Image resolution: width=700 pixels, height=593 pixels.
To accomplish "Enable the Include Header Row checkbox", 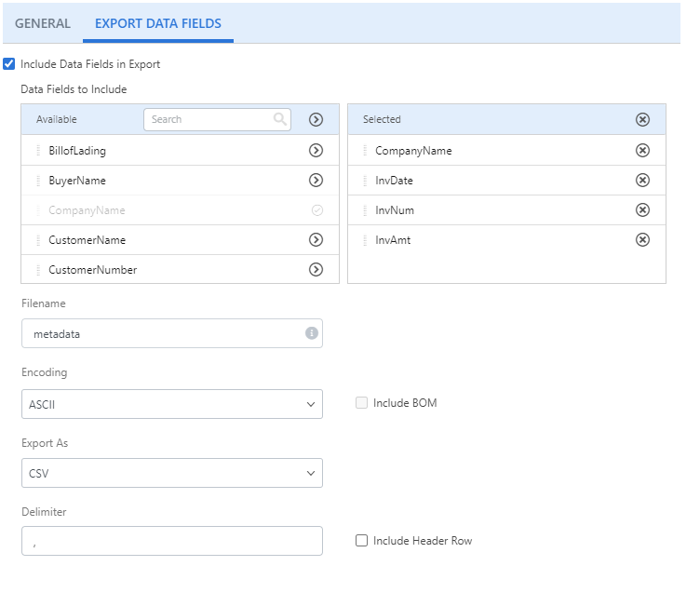I will pyautogui.click(x=361, y=541).
